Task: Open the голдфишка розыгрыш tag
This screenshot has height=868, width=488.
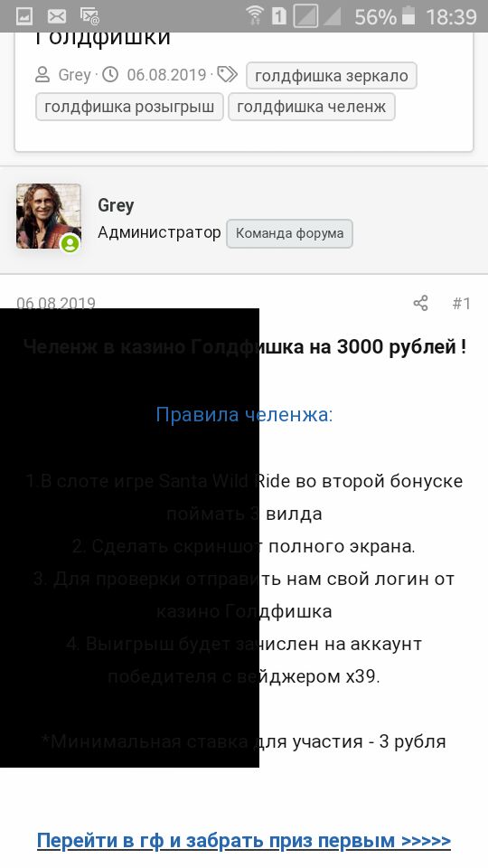Action: pyautogui.click(x=129, y=107)
